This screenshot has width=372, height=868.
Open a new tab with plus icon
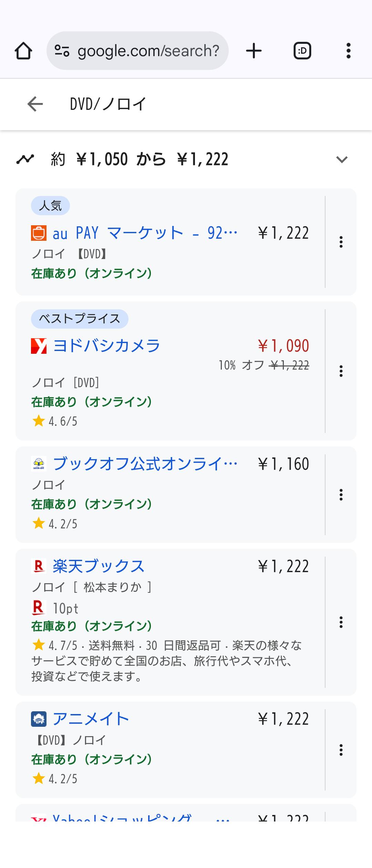coord(254,51)
